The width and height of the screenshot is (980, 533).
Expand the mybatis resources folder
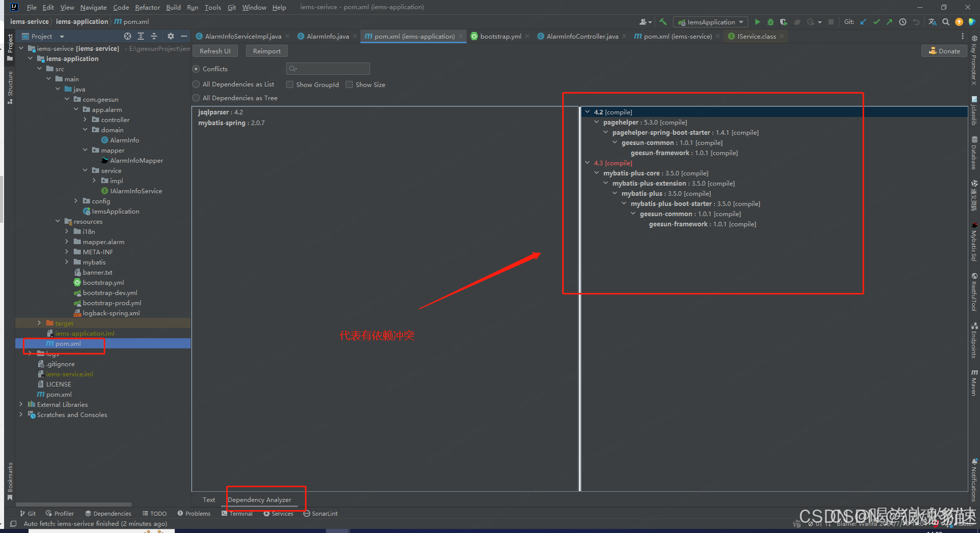pos(67,262)
